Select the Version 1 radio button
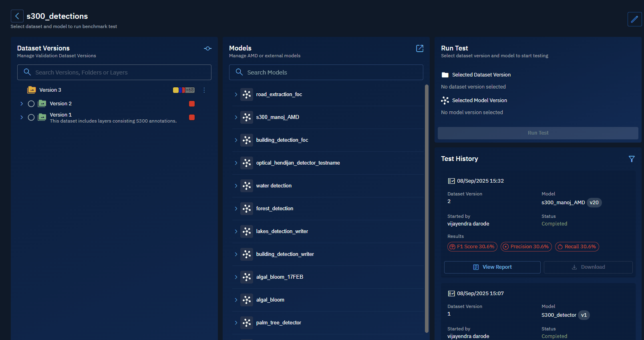 point(31,117)
